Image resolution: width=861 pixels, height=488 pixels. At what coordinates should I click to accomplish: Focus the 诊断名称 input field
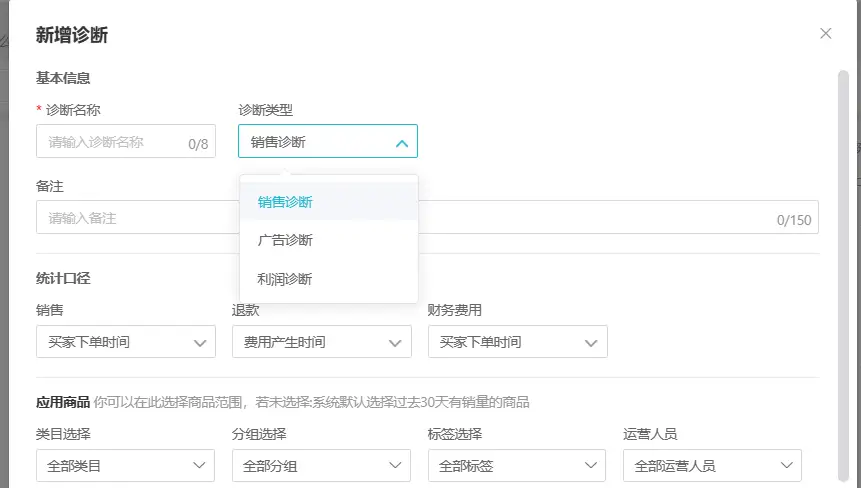(x=126, y=141)
